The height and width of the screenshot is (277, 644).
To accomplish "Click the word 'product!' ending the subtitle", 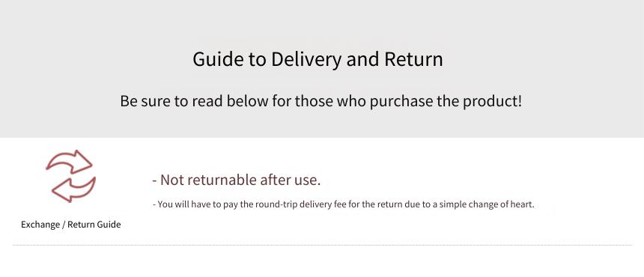I will point(493,102).
